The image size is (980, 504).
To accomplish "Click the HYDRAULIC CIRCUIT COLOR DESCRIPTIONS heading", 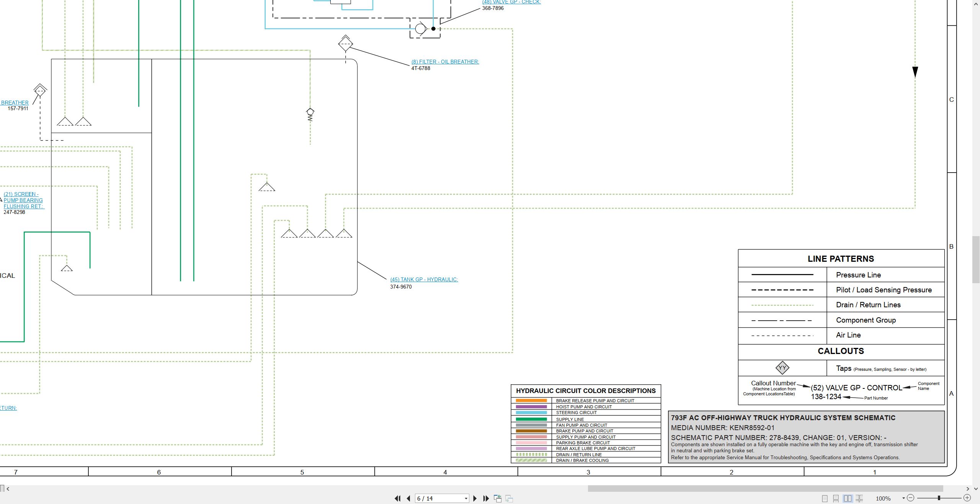I will click(x=586, y=391).
